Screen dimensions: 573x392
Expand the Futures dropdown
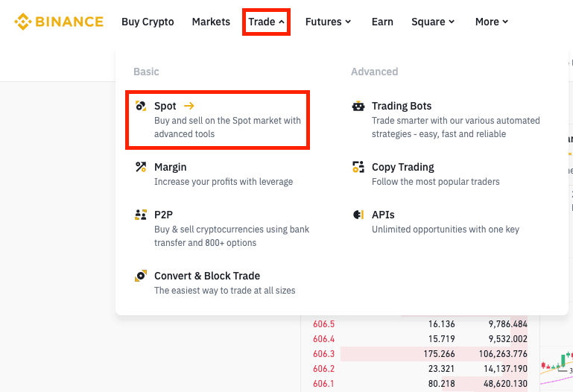328,22
